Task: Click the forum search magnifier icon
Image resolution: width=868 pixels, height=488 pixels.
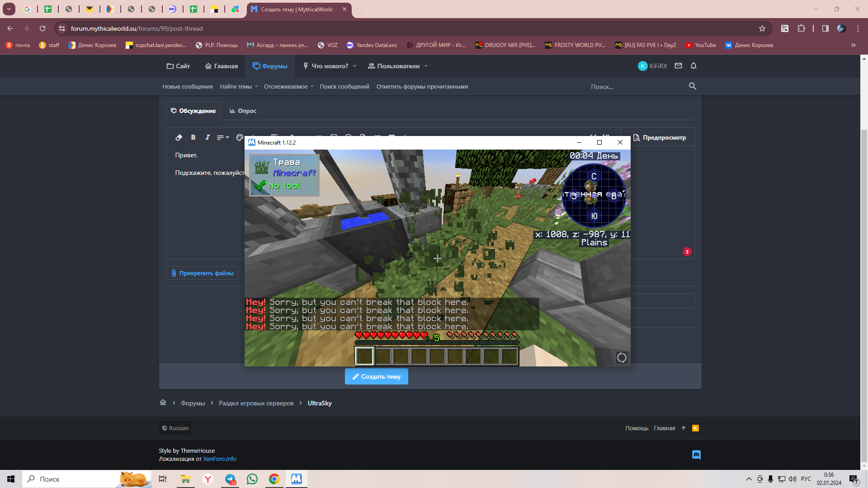Action: [692, 86]
